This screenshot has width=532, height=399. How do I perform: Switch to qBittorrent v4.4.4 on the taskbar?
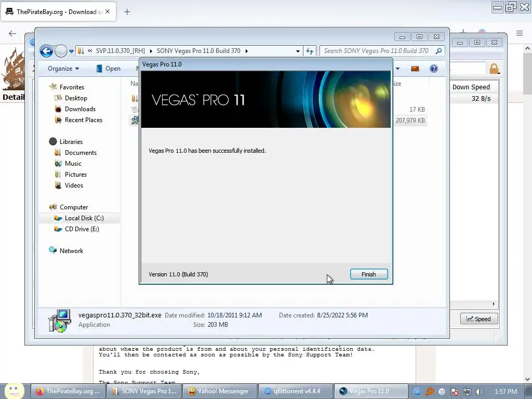point(296,391)
